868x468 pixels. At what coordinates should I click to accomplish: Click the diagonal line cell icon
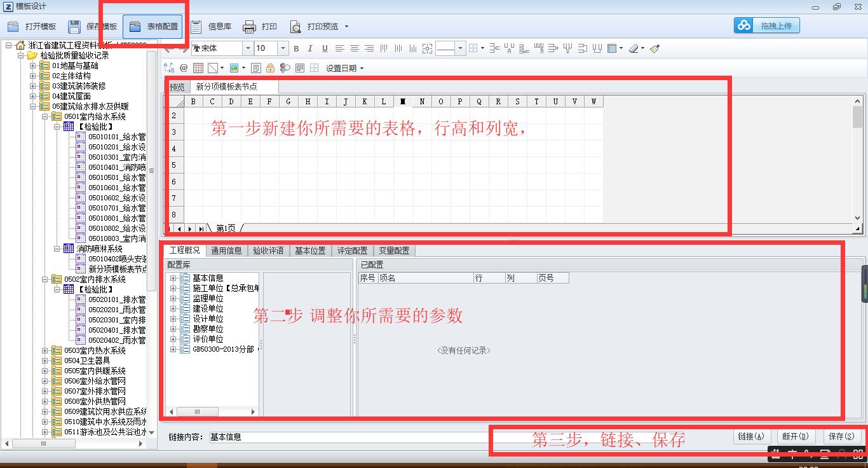click(x=213, y=68)
